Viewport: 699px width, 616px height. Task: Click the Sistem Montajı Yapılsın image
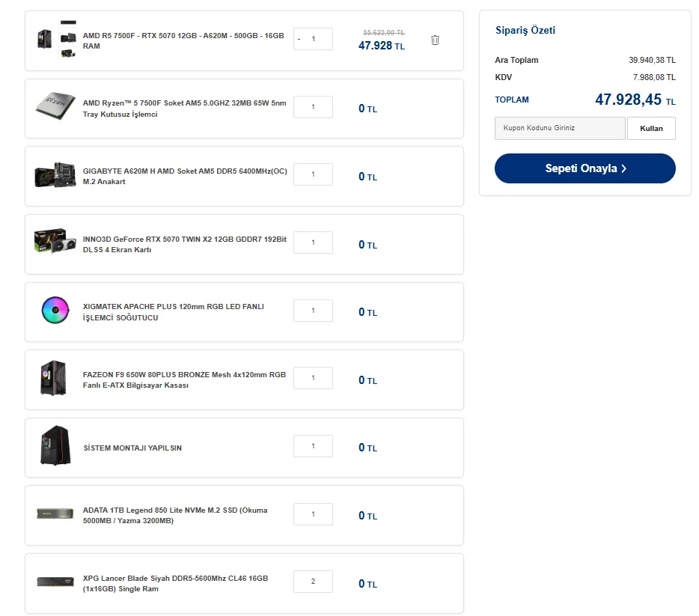55,447
